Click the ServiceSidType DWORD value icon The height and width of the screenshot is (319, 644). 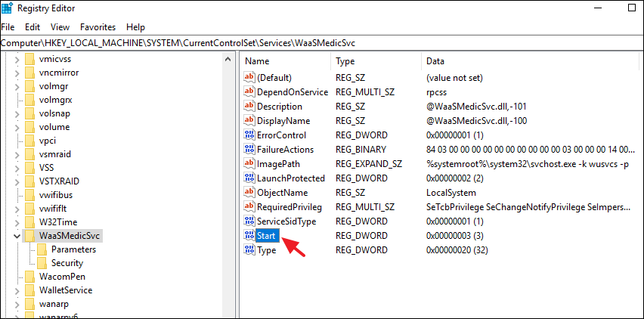coord(249,221)
